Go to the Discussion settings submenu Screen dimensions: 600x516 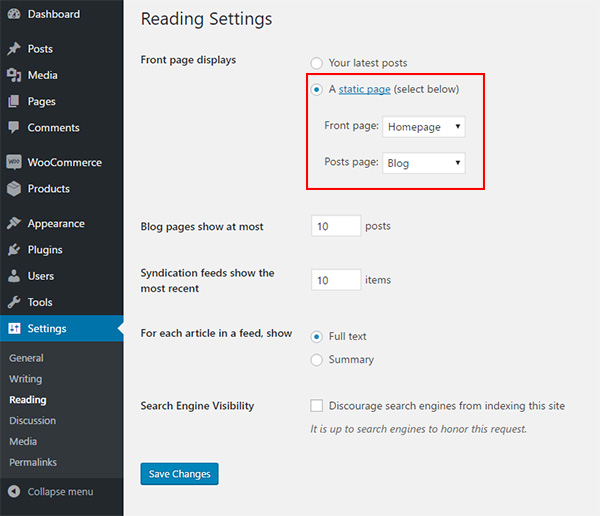pyautogui.click(x=33, y=421)
